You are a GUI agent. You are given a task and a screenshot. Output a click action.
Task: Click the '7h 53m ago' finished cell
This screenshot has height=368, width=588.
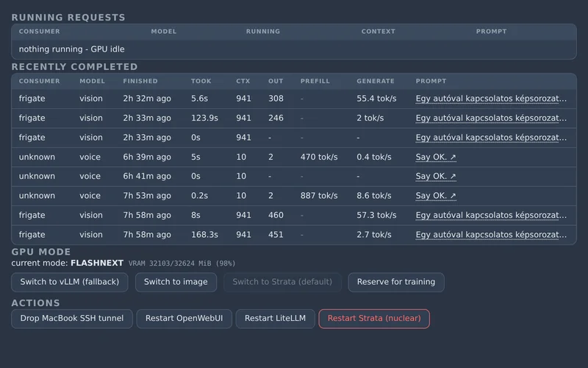[x=147, y=196]
